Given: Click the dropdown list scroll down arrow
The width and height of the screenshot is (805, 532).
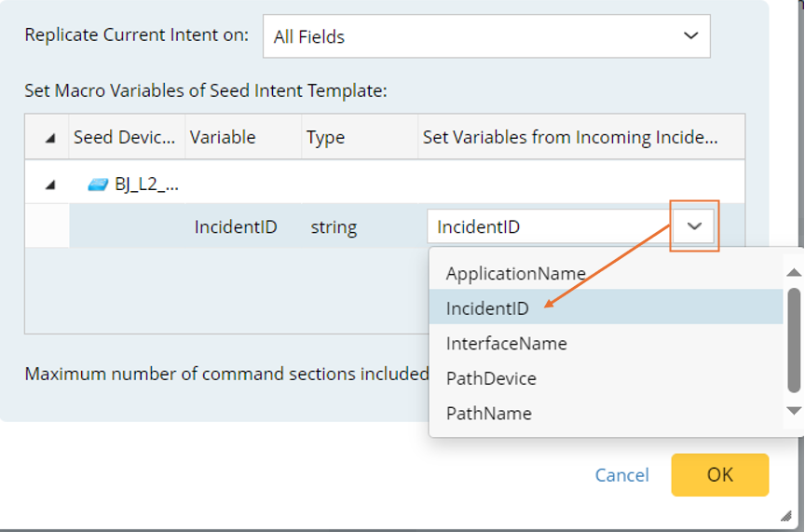Looking at the screenshot, I should [794, 410].
